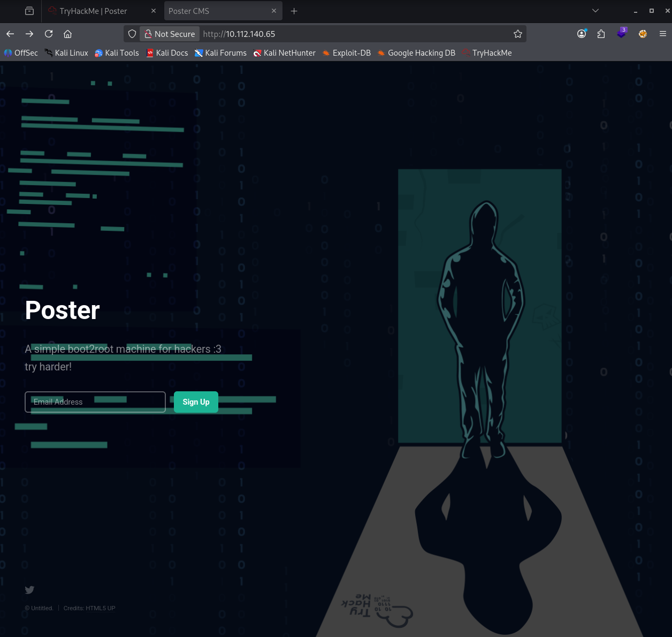Open the Exploit-DB bookmark
Screen dimensions: 672x637
pyautogui.click(x=346, y=53)
